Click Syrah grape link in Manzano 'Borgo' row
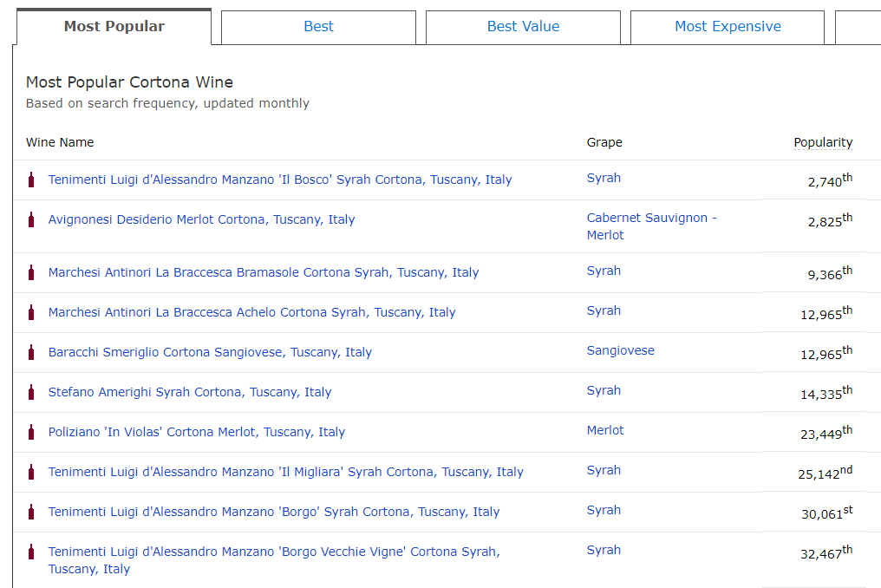Viewport: 881px width, 588px height. pyautogui.click(x=604, y=511)
